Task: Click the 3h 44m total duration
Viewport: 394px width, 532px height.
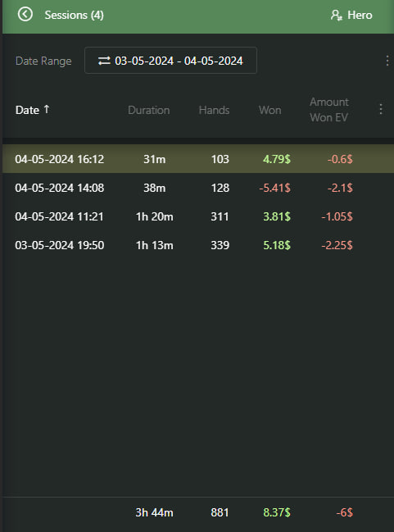Action: point(154,512)
